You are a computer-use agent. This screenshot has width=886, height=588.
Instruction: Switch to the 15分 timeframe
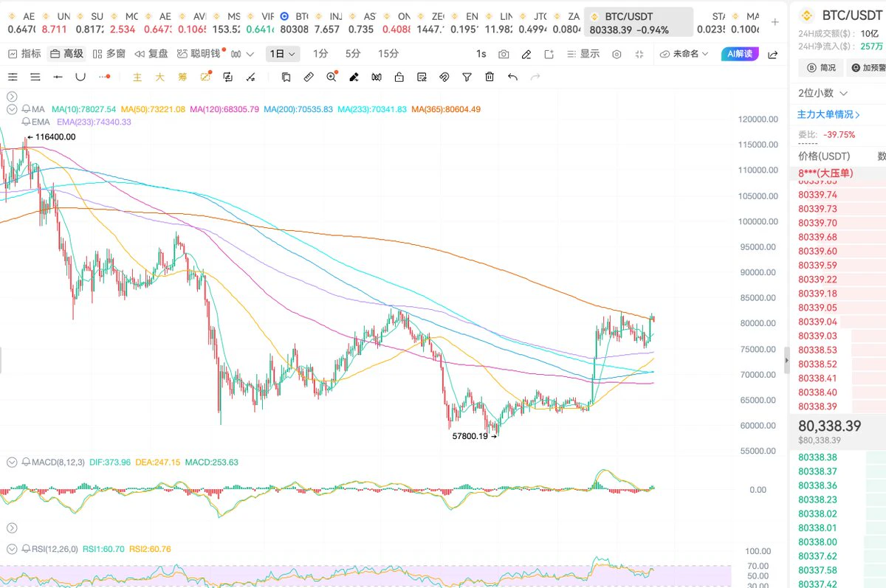coord(388,54)
